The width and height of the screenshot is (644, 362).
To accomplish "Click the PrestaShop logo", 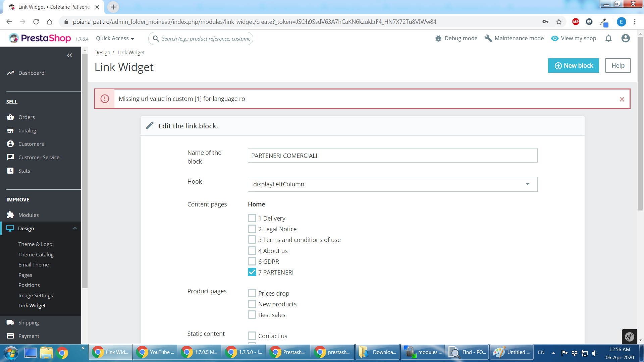I will (40, 38).
